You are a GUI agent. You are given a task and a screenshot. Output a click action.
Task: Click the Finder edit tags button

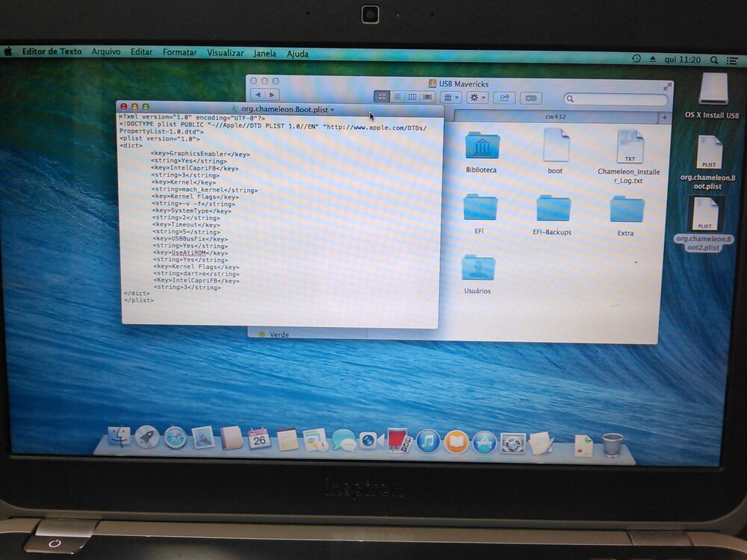click(x=530, y=98)
